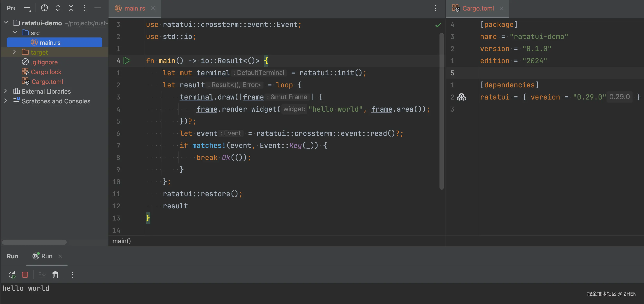Viewport: 644px width, 304px height.
Task: Click the Project panel title label
Action: point(11,8)
